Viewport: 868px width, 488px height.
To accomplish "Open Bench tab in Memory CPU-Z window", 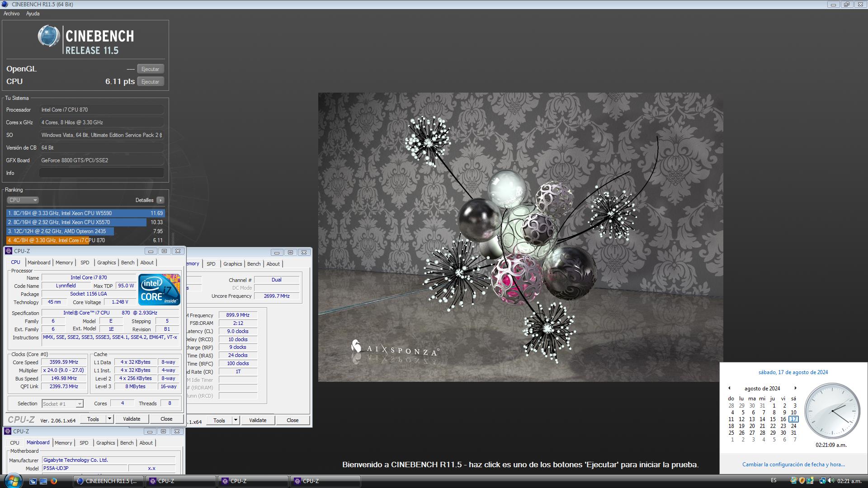I will point(254,264).
